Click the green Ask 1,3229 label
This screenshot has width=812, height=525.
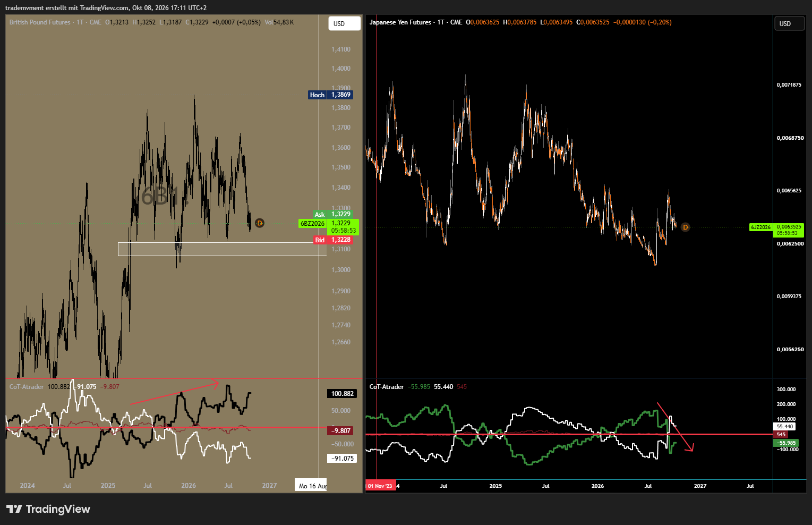click(x=333, y=215)
